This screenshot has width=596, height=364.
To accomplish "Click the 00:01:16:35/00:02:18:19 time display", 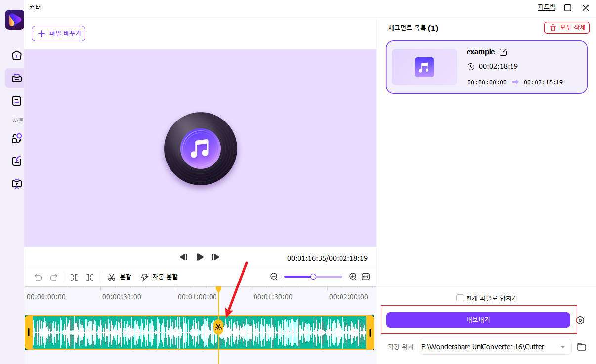I will (327, 258).
